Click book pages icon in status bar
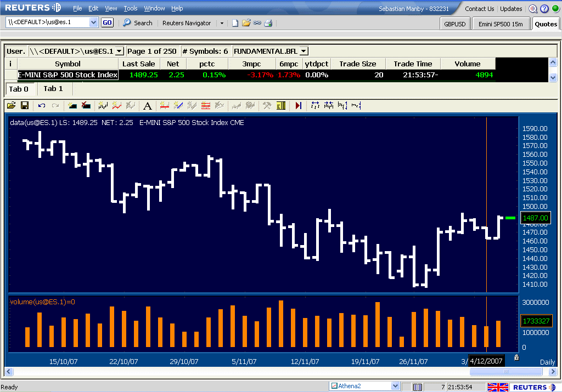This screenshot has width=562, height=392. pos(417,387)
